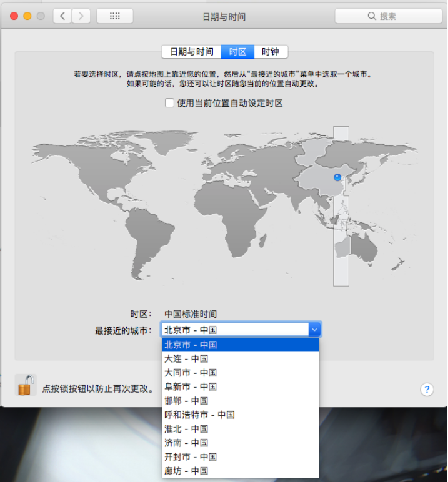
Task: Select 呼和浩特市 - 中国 city option
Action: point(241,415)
